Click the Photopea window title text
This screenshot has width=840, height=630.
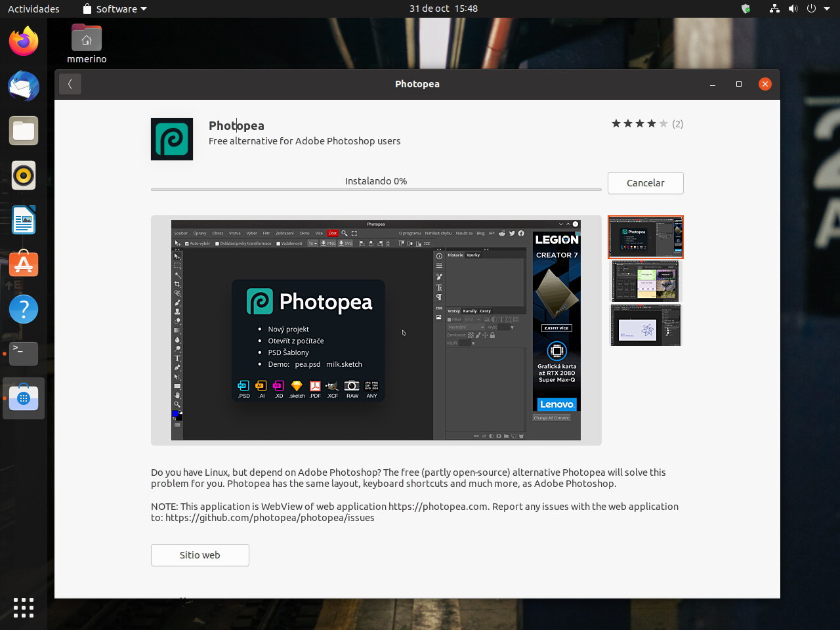pos(417,84)
